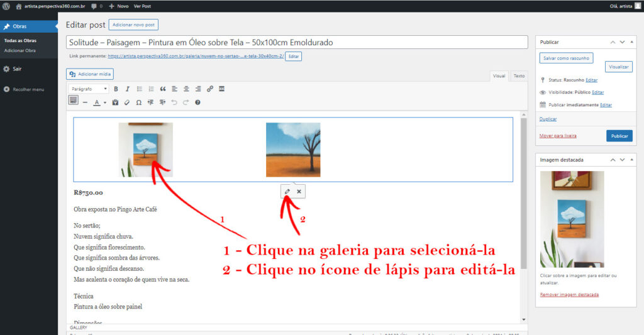Open site artista.perspectiva360.com.br from admin bar

pos(50,6)
